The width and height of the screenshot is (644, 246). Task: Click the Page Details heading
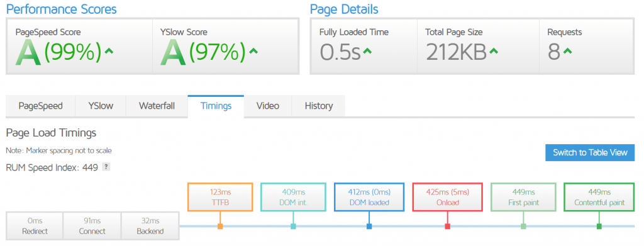[344, 9]
